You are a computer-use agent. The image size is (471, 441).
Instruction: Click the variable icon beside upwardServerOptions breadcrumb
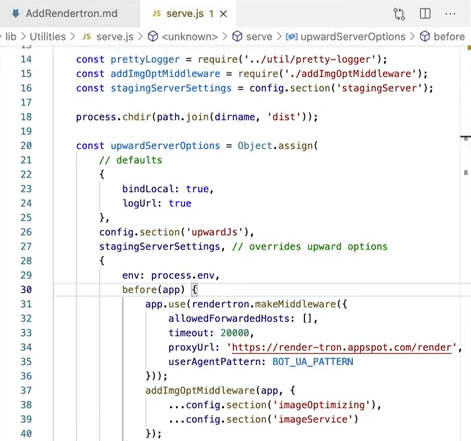[x=291, y=37]
